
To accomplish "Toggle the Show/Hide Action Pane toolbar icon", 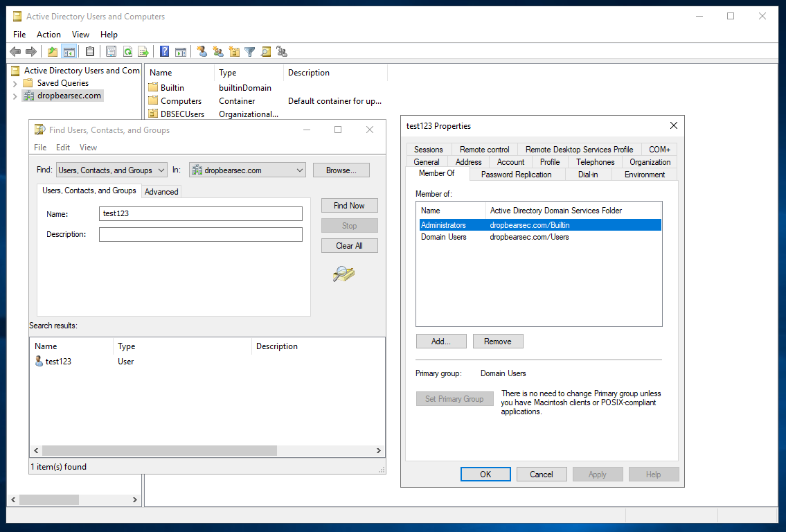I will point(181,52).
